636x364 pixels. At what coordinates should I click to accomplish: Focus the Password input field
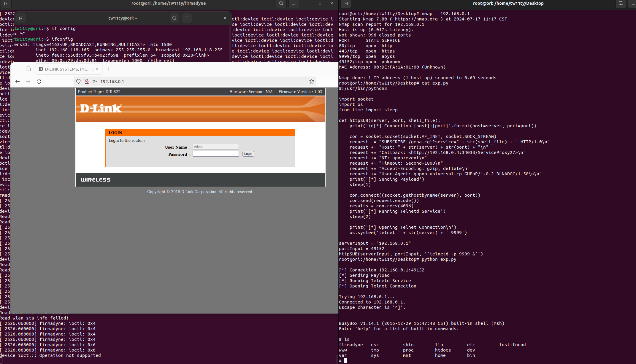click(x=215, y=154)
